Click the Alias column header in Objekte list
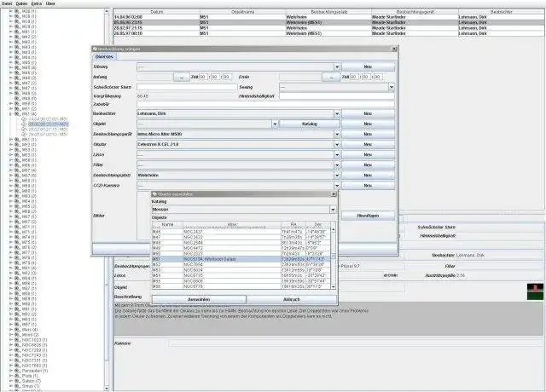This screenshot has width=546, height=392. coord(232,225)
